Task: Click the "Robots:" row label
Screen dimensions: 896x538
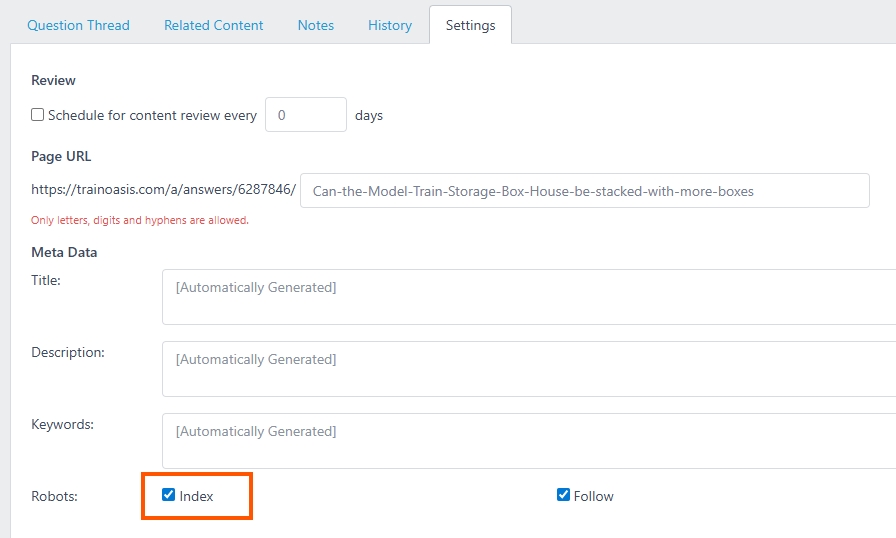Action: 54,496
